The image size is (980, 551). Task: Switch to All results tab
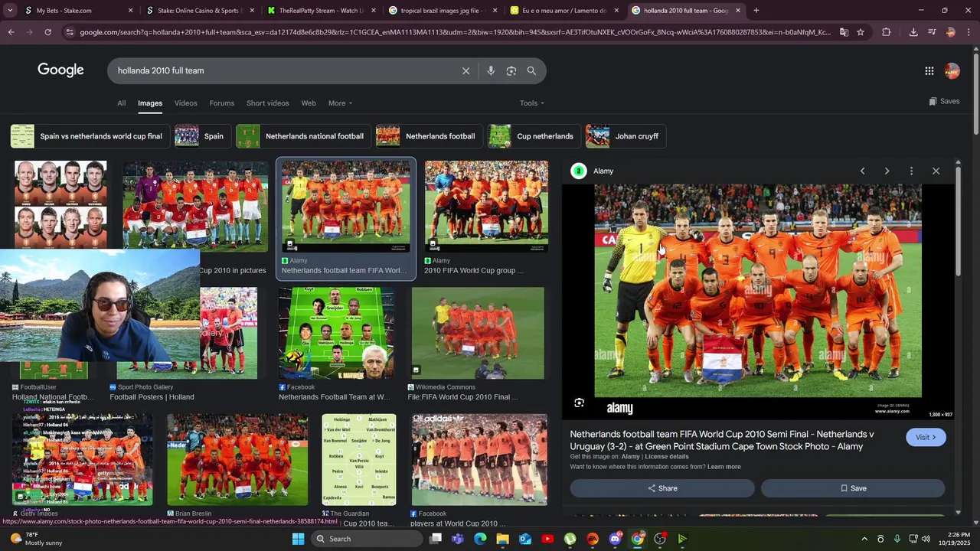point(121,103)
